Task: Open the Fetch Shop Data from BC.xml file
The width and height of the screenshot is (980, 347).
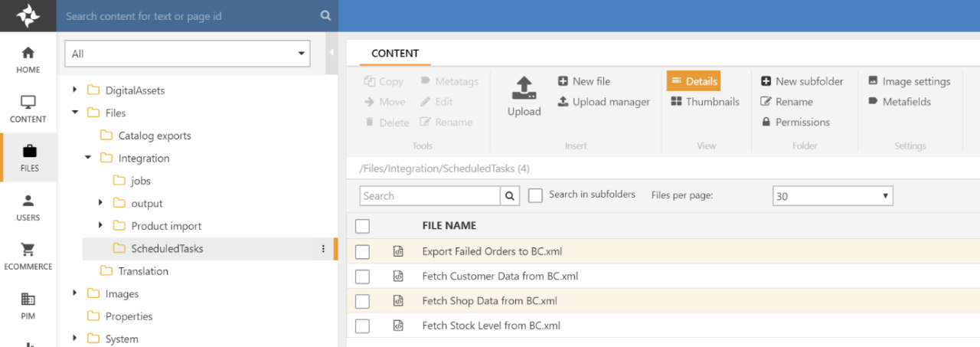Action: coord(489,301)
